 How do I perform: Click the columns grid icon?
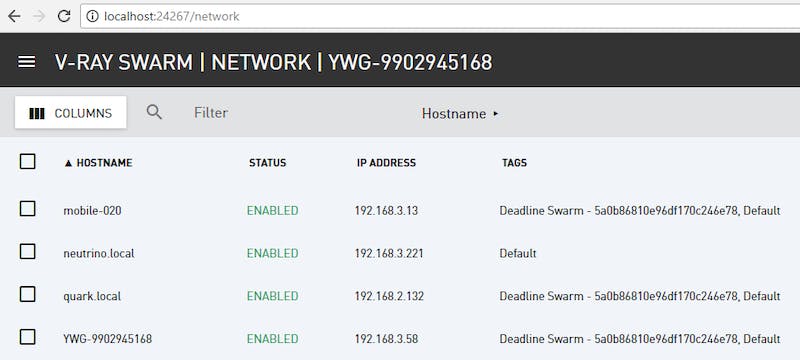37,113
